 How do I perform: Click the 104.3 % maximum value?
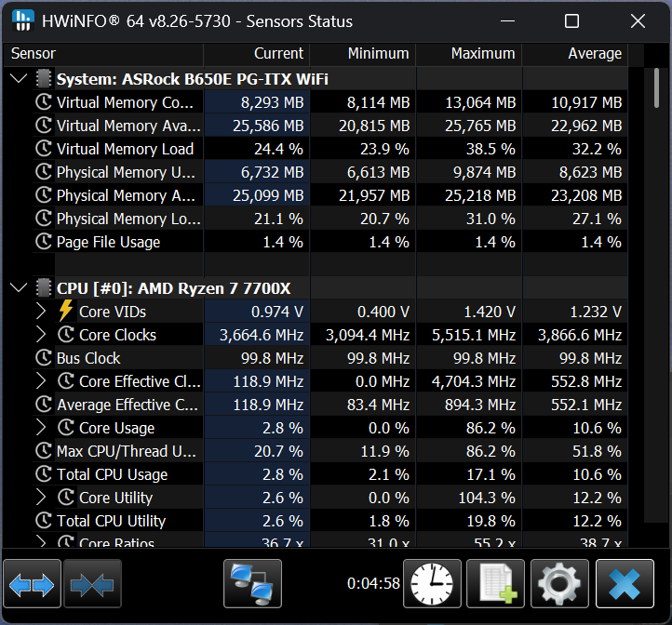click(x=487, y=498)
